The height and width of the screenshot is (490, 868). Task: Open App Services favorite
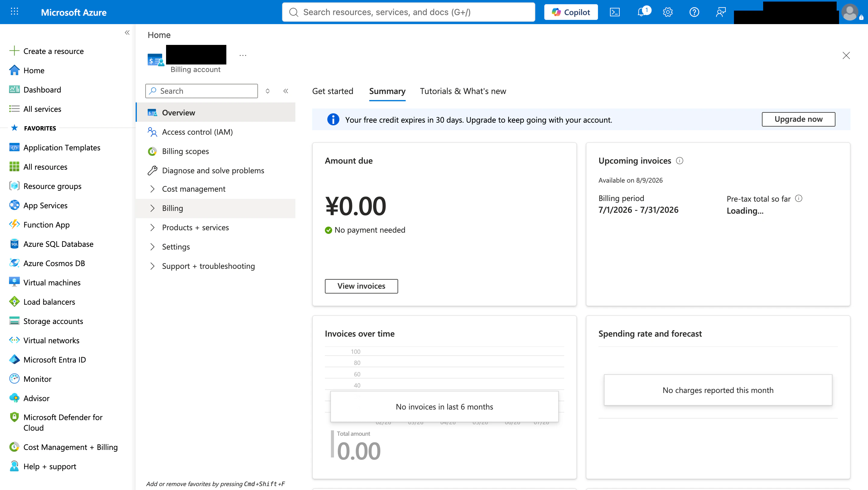click(x=45, y=205)
